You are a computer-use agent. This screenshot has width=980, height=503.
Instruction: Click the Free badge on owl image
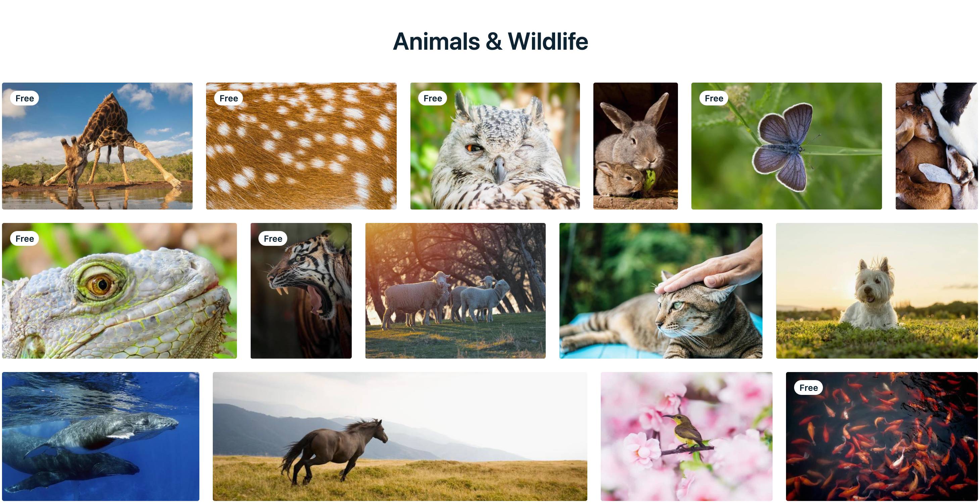coord(433,98)
